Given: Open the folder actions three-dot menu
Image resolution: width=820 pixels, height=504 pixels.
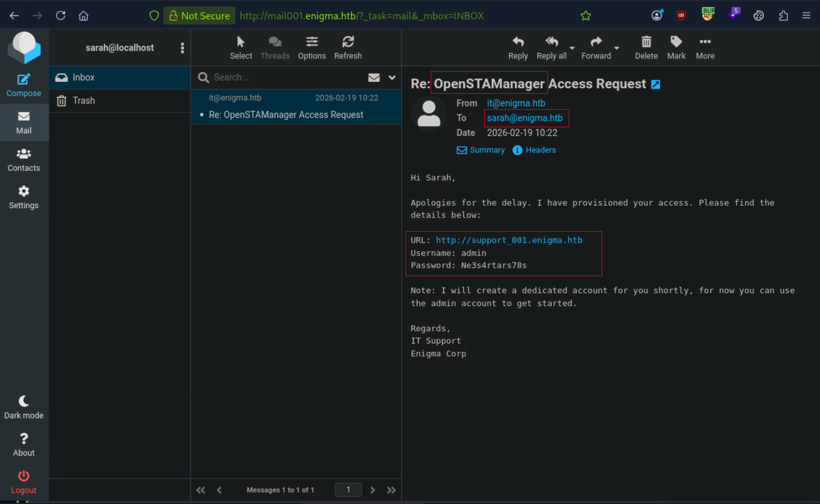Looking at the screenshot, I should (182, 48).
